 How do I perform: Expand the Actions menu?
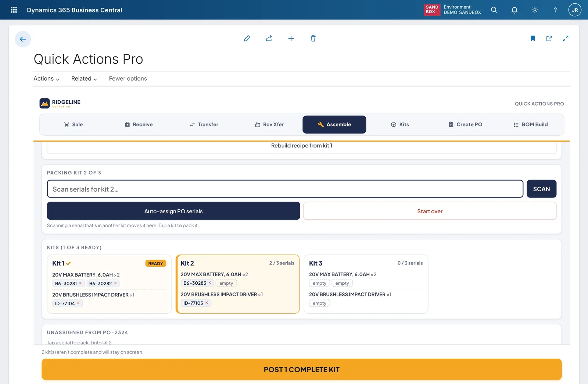coord(46,79)
